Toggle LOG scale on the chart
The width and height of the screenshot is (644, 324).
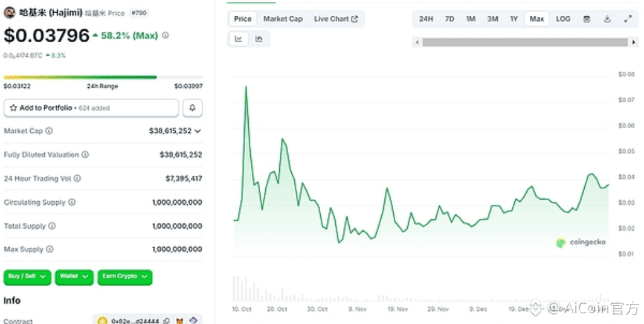click(563, 19)
